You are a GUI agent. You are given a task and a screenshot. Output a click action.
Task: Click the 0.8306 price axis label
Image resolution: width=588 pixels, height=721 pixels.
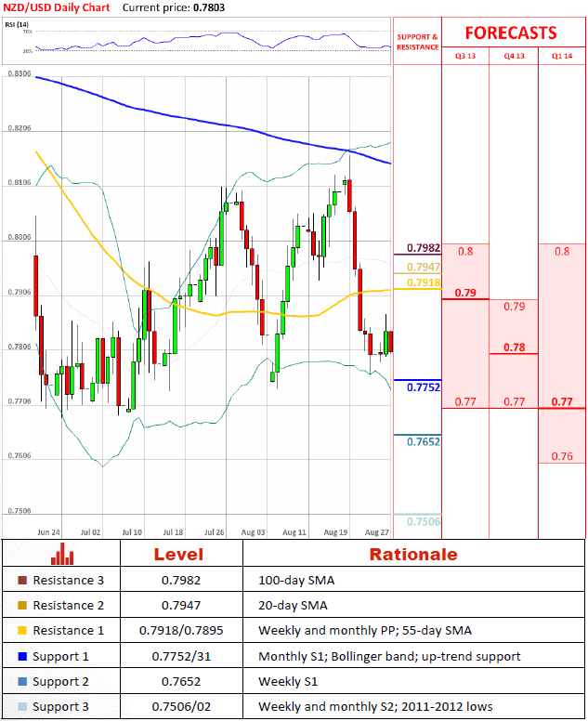pos(20,73)
